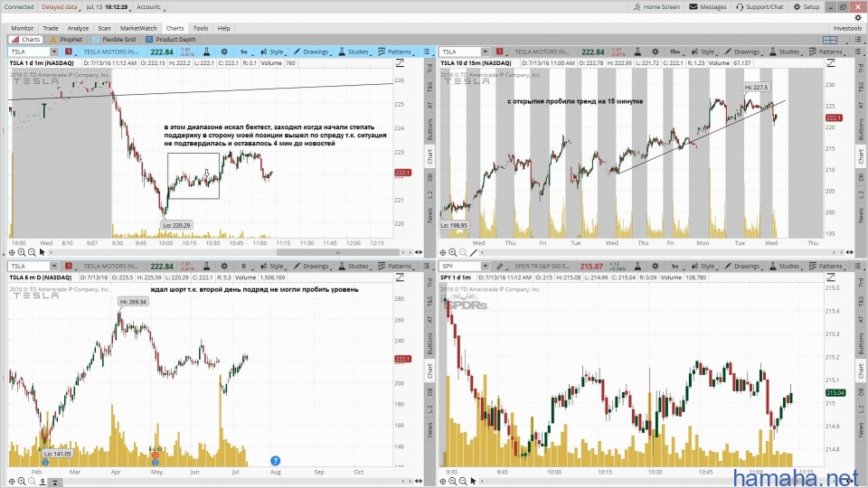Switch to the MarketWatch tab
Screen dimensions: 868x488
(138, 28)
